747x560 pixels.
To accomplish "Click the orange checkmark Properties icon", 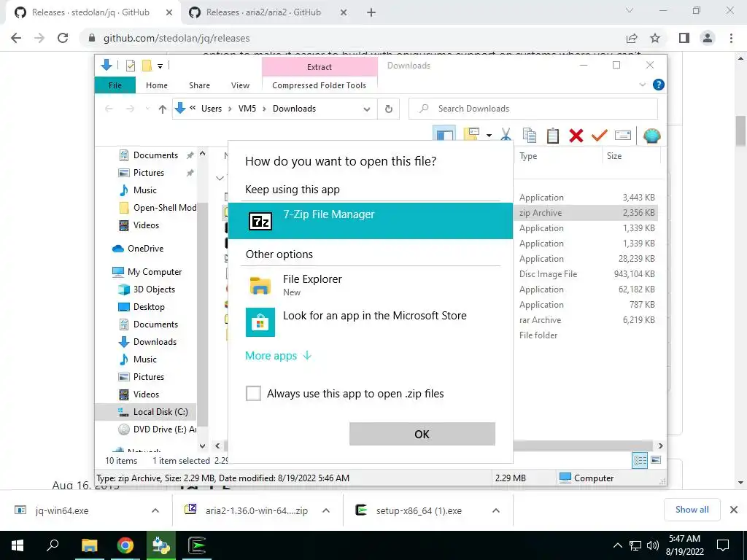I will click(x=600, y=135).
